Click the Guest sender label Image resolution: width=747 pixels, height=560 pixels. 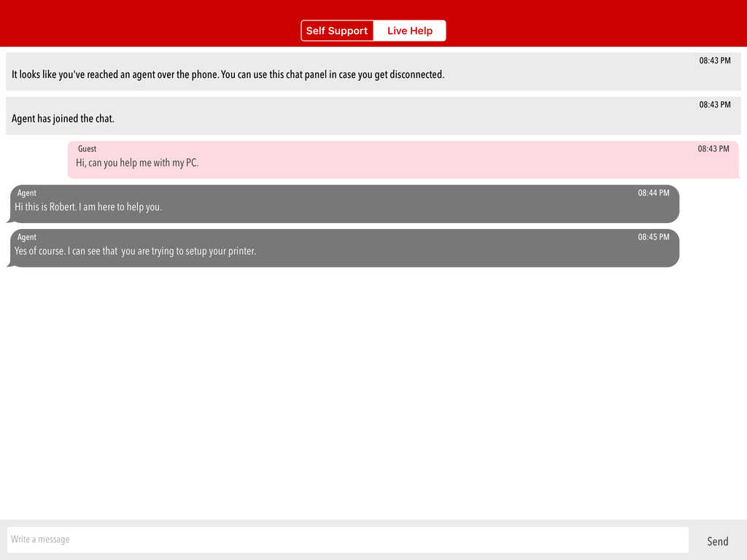pyautogui.click(x=87, y=149)
